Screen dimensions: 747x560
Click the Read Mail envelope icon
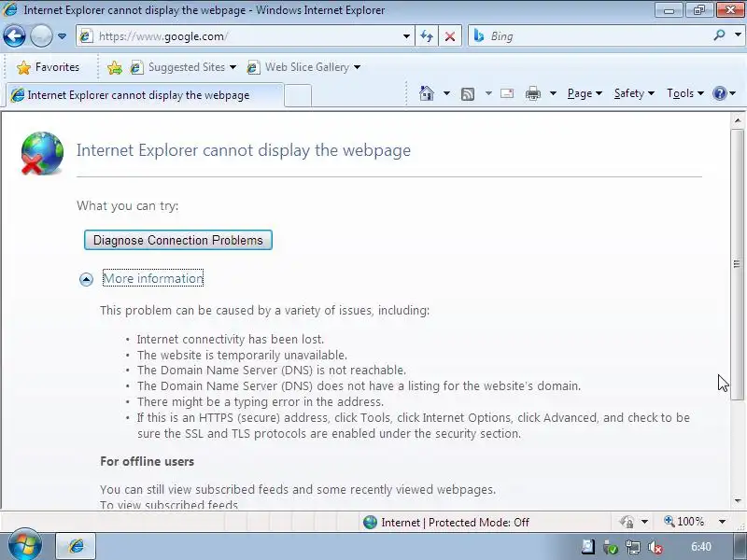(507, 93)
